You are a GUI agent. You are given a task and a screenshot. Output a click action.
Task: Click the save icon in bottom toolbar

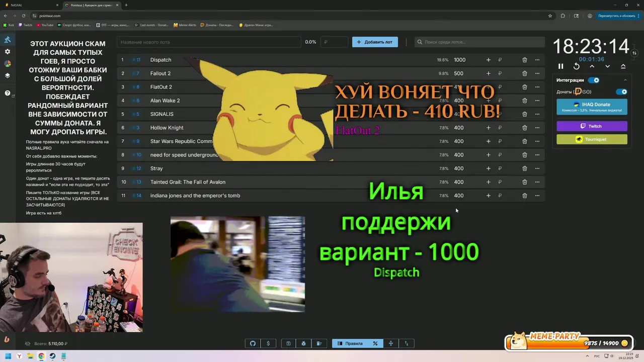[x=288, y=343]
